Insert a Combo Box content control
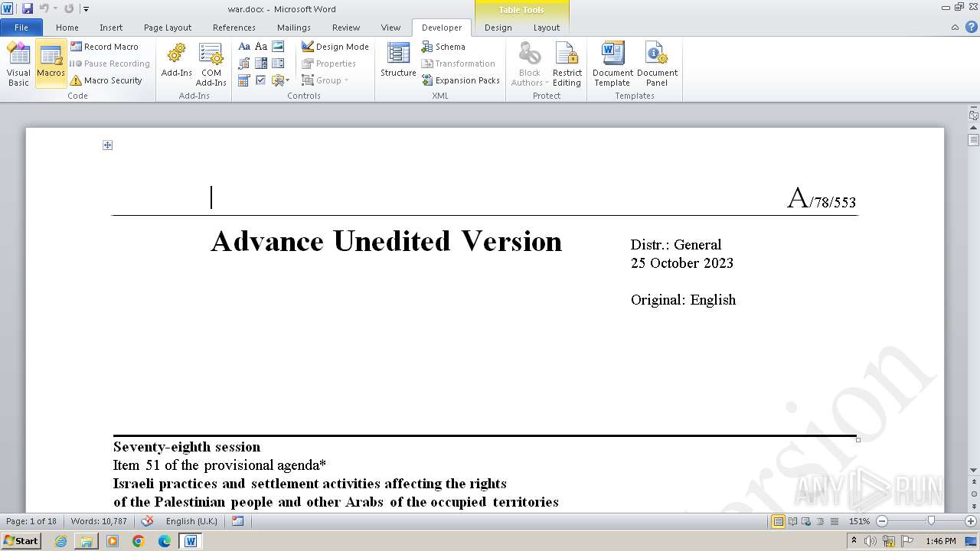980x551 pixels. coord(261,64)
